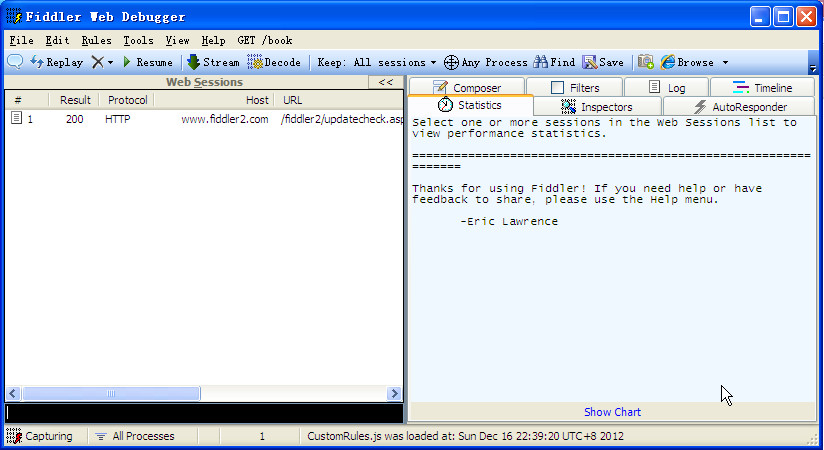Toggle Stream mode
824x450 pixels.
[x=213, y=62]
